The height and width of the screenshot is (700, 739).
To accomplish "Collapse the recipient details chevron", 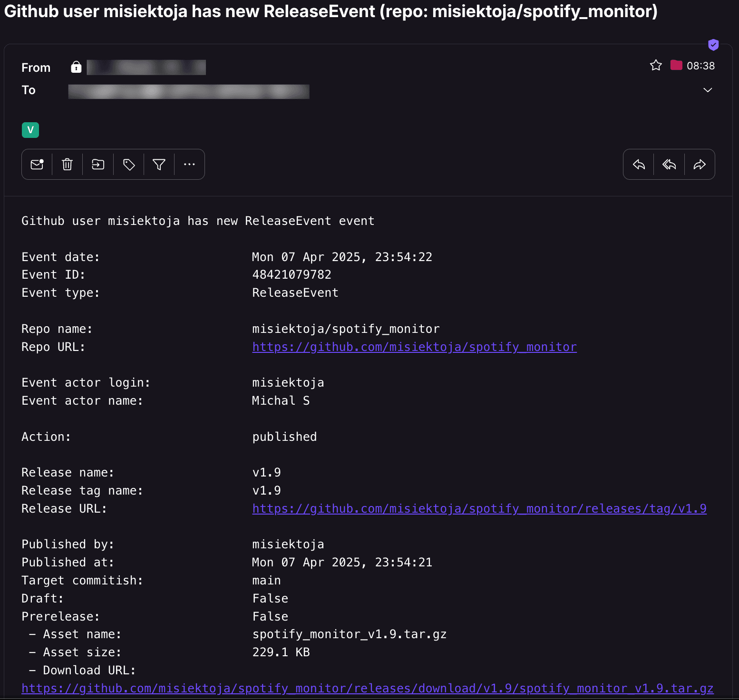I will [708, 90].
